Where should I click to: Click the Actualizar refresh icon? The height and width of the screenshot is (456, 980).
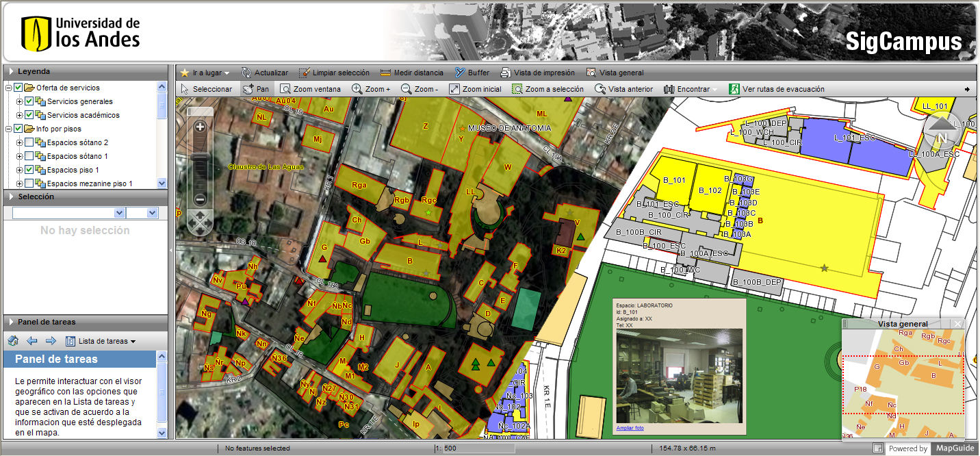click(x=246, y=73)
